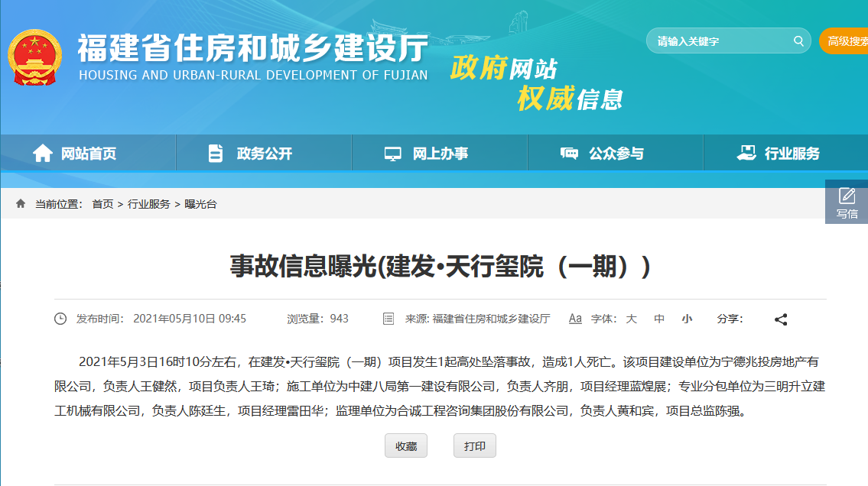The height and width of the screenshot is (486, 868).
Task: Go to 行业服务 in breadcrumb
Action: click(x=149, y=204)
